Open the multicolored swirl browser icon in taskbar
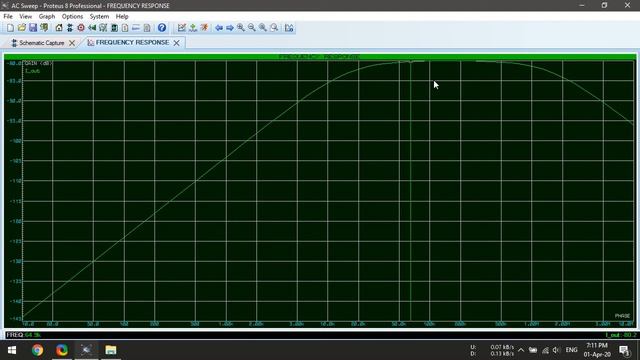Viewport: 640px width, 360px height. (x=62, y=350)
